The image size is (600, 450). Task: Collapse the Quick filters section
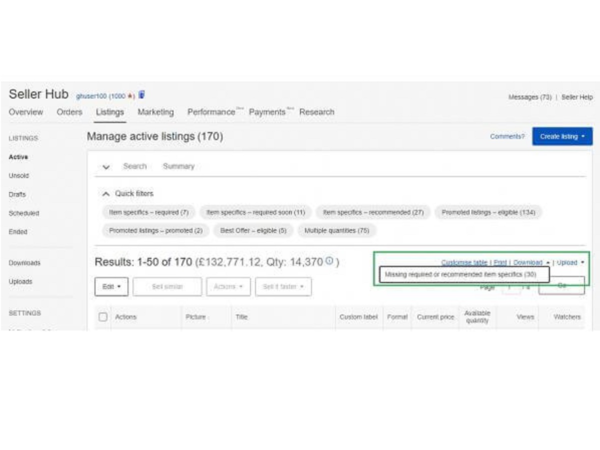pos(106,194)
